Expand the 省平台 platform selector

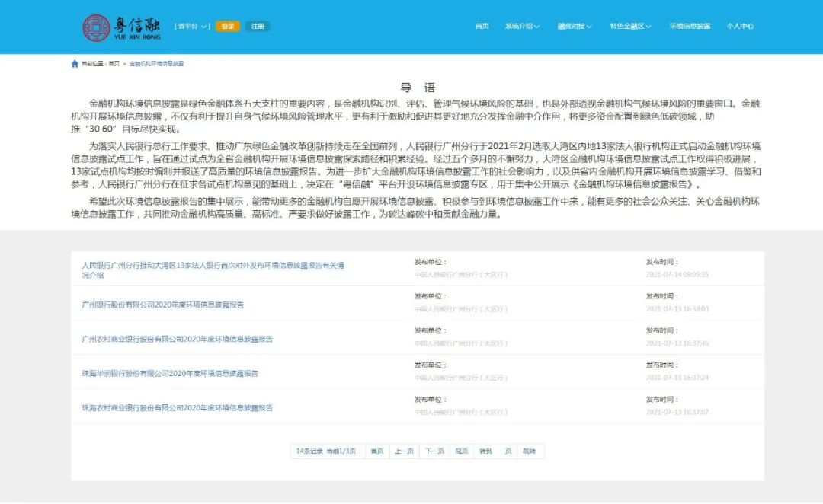coord(193,25)
